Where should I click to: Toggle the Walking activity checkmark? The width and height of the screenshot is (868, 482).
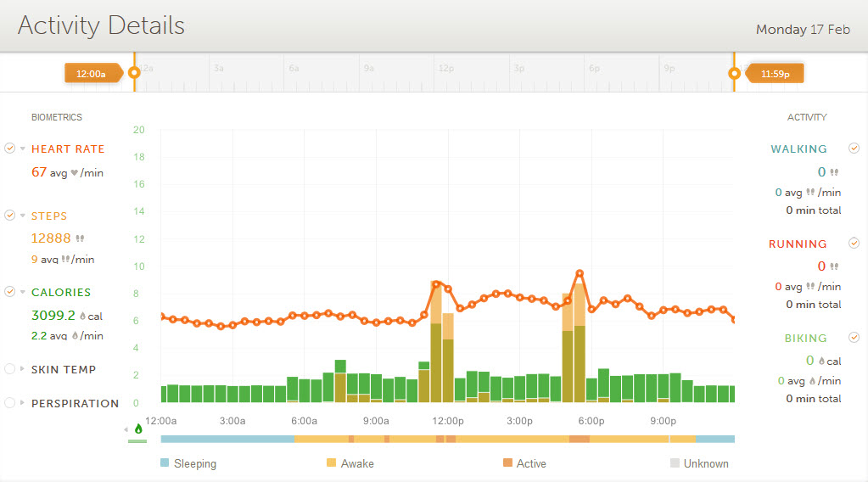coord(854,149)
